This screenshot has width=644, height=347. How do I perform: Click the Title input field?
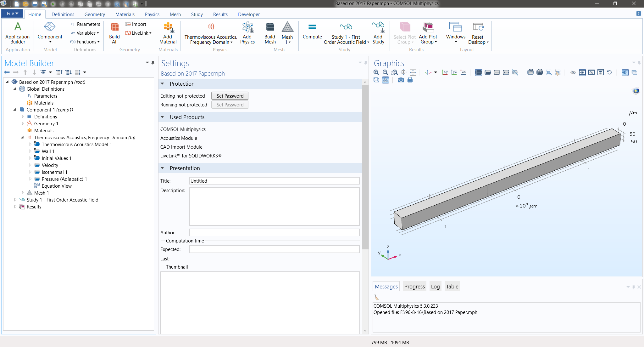[274, 181]
